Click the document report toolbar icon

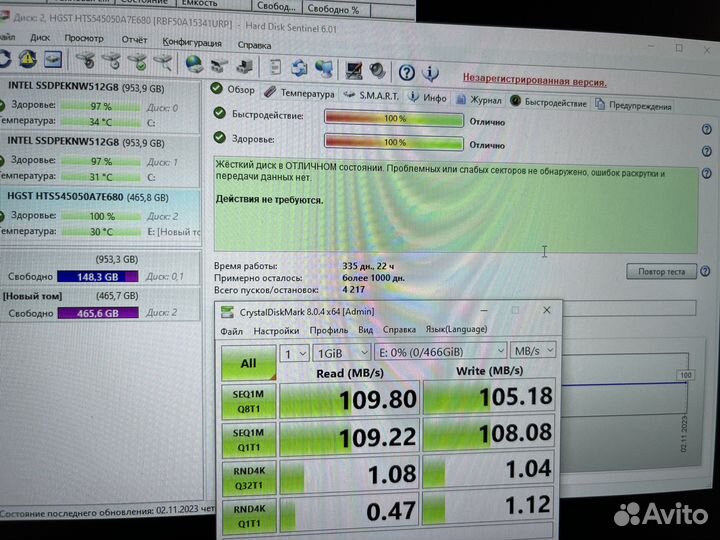point(275,67)
